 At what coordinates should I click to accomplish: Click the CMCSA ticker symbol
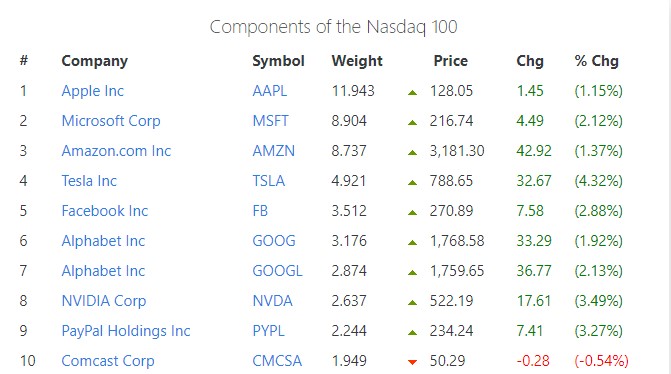[277, 361]
